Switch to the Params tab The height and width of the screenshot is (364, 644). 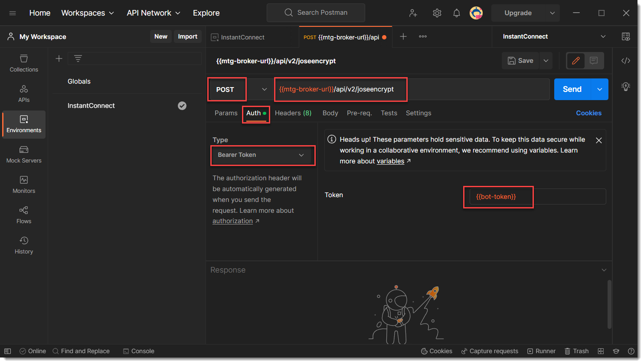[226, 113]
